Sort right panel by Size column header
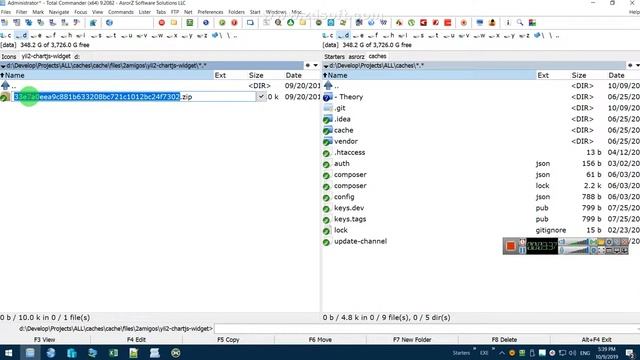This screenshot has width=640, height=360. (x=586, y=76)
